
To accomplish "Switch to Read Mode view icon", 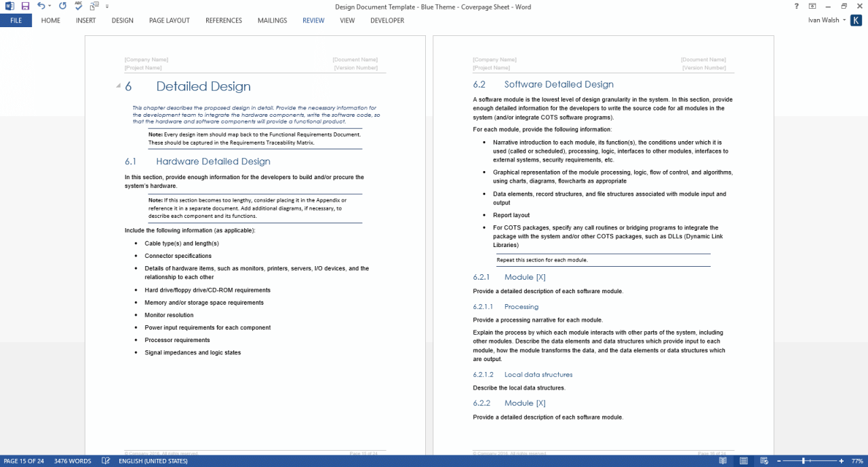I will tap(723, 460).
